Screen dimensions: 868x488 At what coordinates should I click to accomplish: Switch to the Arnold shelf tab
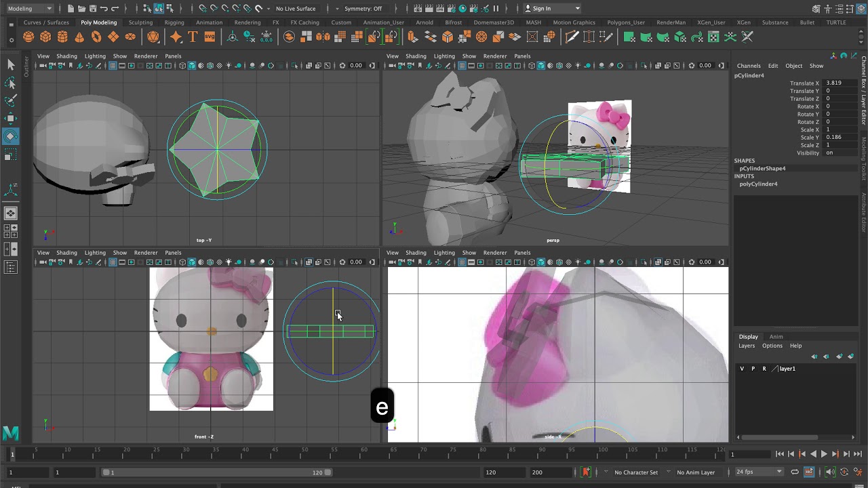pyautogui.click(x=425, y=22)
